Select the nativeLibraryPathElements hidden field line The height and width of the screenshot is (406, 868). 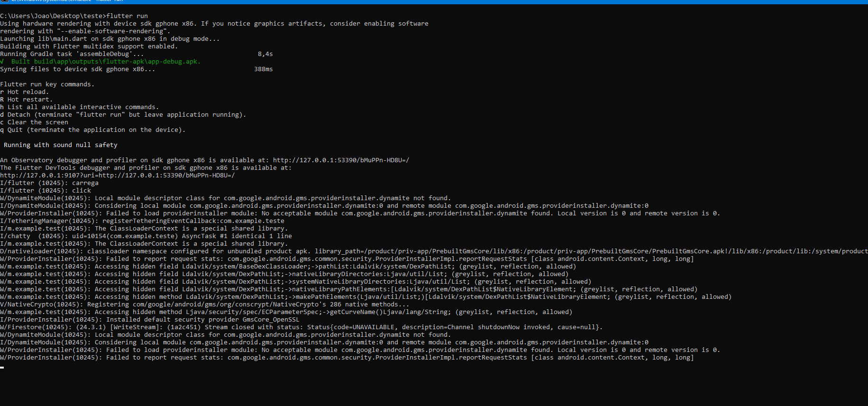(349, 289)
